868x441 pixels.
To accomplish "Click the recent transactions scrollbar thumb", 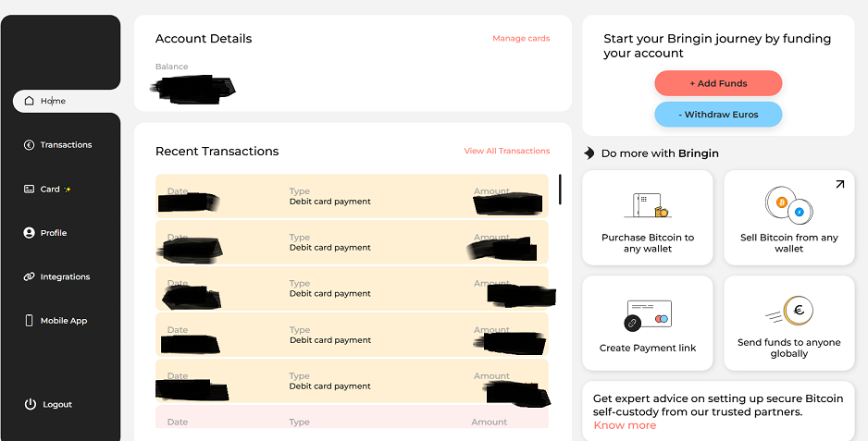I will click(560, 190).
